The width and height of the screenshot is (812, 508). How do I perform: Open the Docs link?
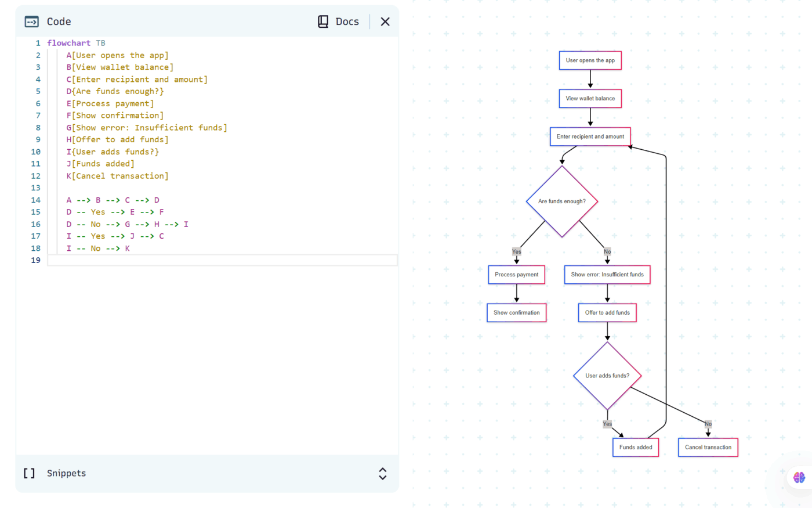pos(347,21)
